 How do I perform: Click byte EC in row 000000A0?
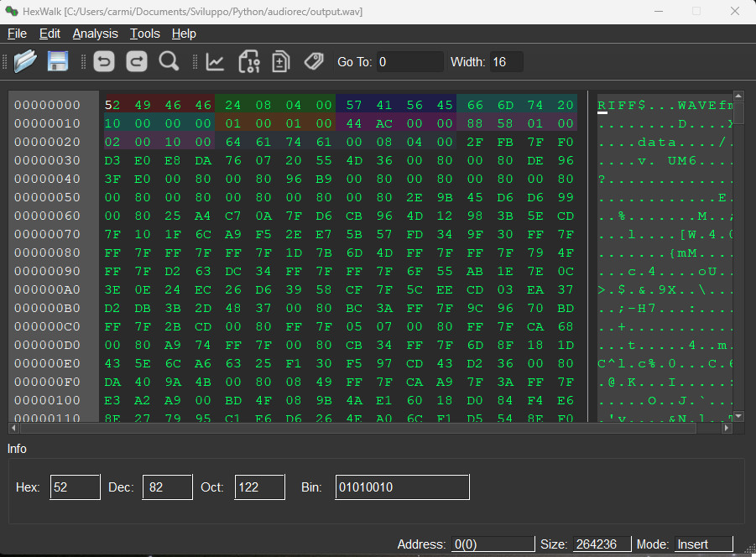tap(203, 289)
